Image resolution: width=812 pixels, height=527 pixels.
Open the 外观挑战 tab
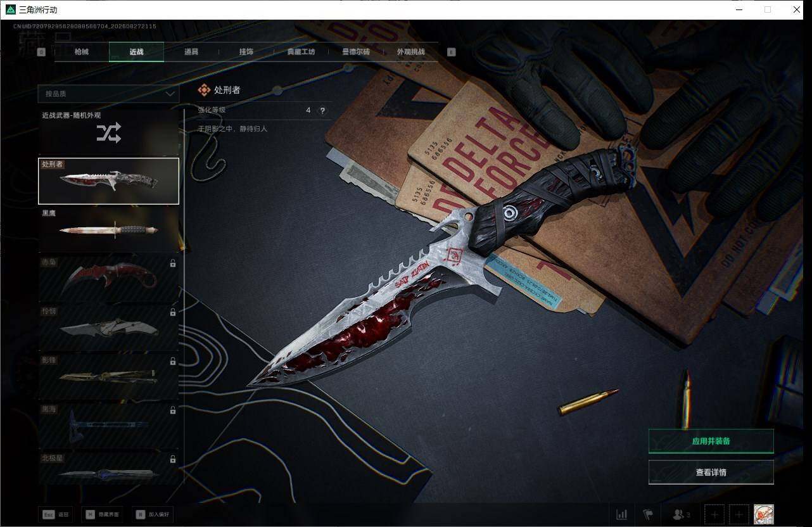(x=410, y=52)
